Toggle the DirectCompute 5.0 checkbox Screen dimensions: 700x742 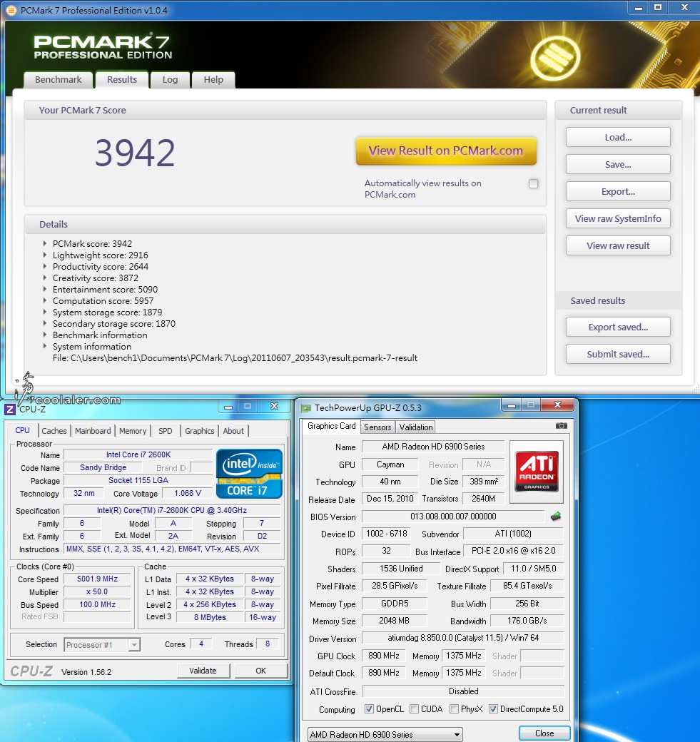tap(493, 709)
